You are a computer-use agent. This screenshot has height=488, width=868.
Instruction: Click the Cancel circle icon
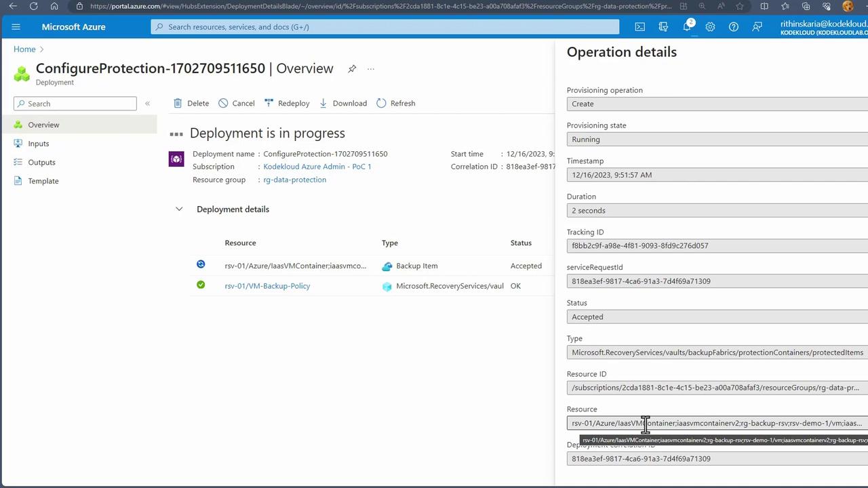[223, 103]
